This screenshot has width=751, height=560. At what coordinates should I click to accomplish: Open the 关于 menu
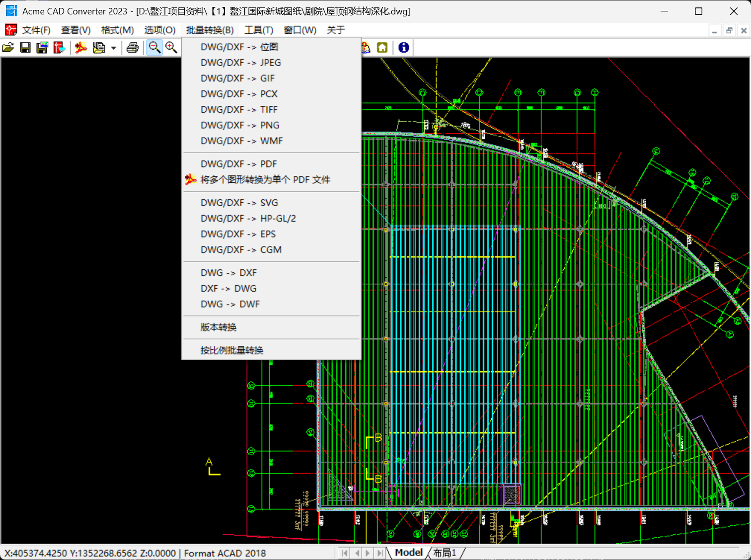336,30
